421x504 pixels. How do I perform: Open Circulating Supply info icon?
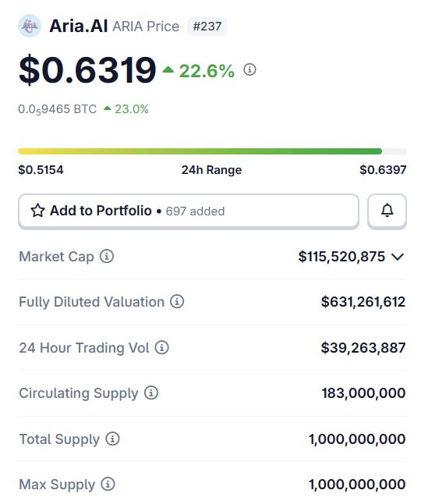coord(151,392)
